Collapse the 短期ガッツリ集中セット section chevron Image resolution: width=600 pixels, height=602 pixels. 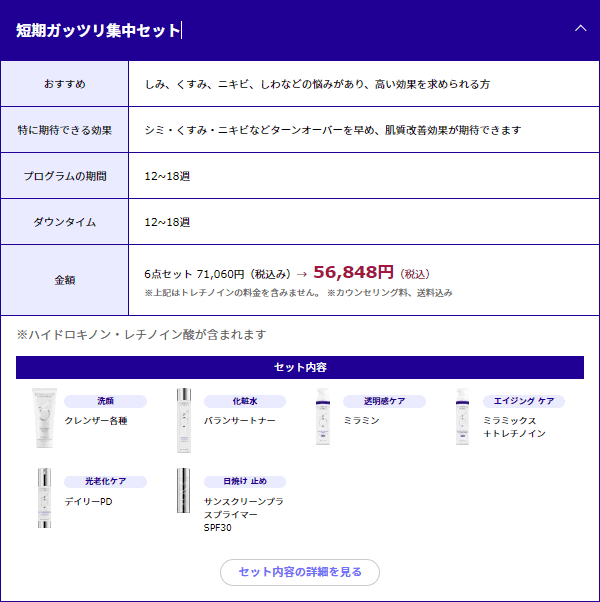580,29
